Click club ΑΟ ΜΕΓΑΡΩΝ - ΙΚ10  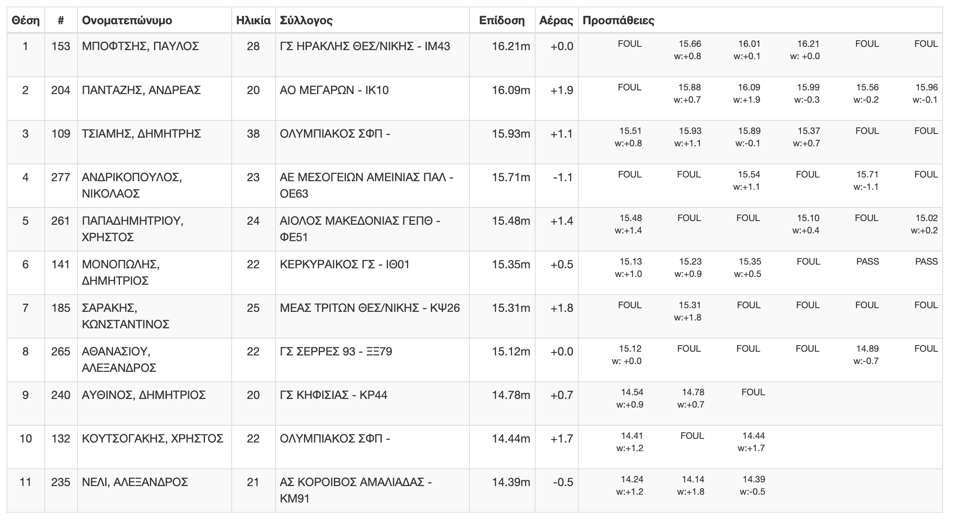click(x=334, y=90)
